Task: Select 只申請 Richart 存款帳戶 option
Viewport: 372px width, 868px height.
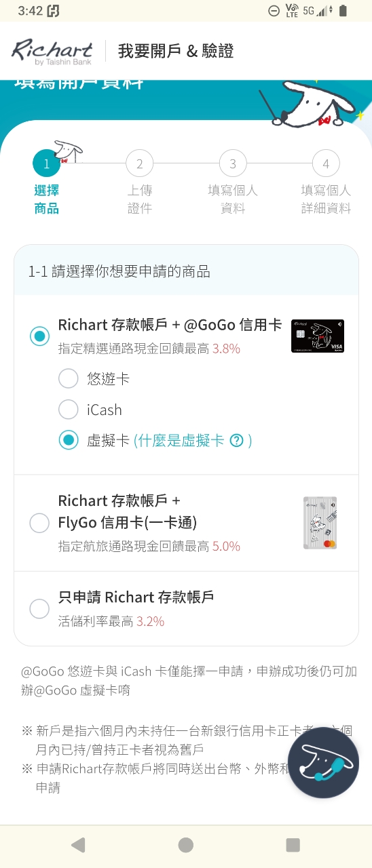Action: click(x=39, y=608)
